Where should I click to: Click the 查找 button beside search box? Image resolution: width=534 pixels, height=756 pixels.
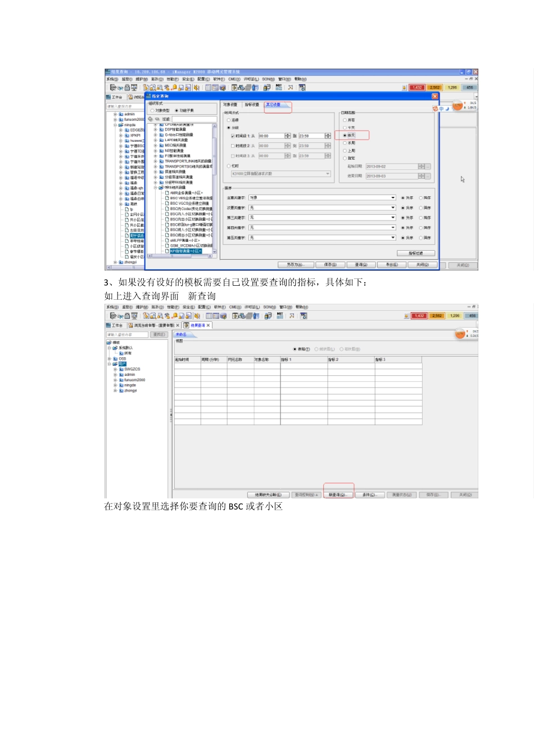point(160,335)
